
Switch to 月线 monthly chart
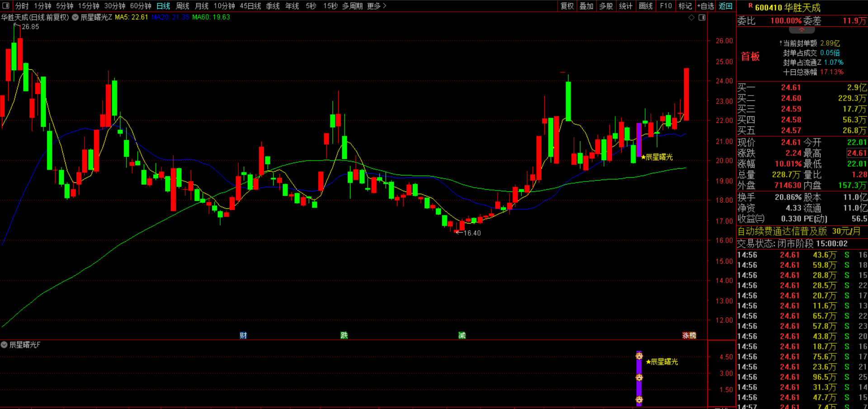tap(202, 6)
